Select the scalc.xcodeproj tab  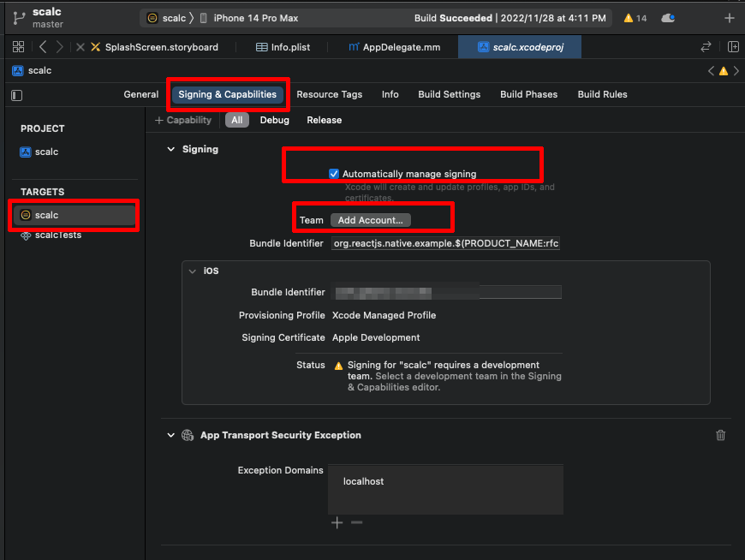pos(520,47)
